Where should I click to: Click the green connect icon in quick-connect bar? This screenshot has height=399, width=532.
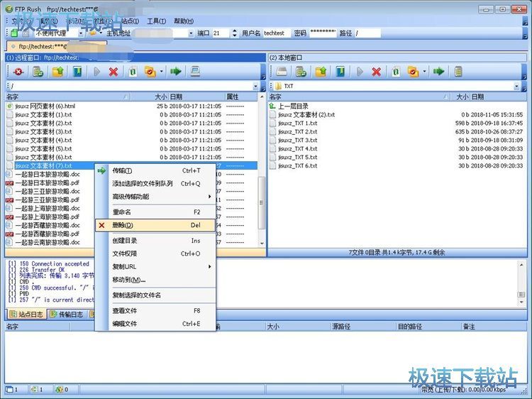click(14, 33)
